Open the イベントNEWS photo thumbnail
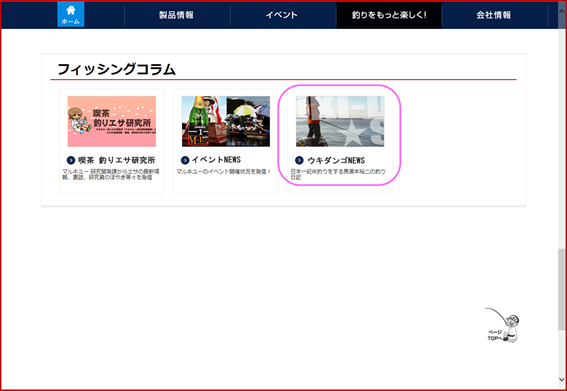 pos(226,121)
